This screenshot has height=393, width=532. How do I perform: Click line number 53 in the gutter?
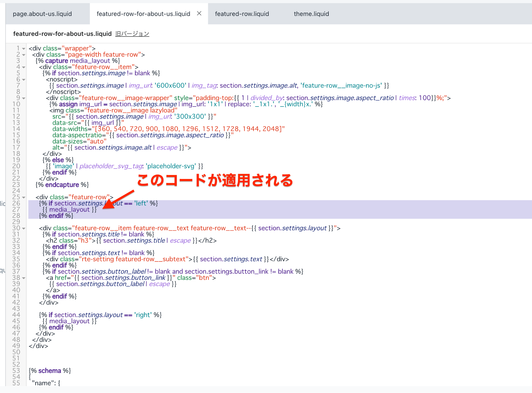click(16, 371)
